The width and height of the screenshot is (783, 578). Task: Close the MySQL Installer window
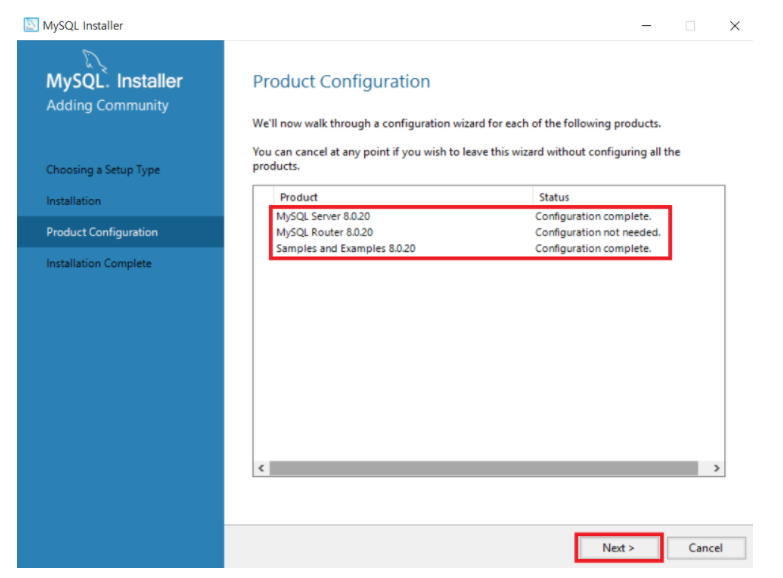point(734,25)
